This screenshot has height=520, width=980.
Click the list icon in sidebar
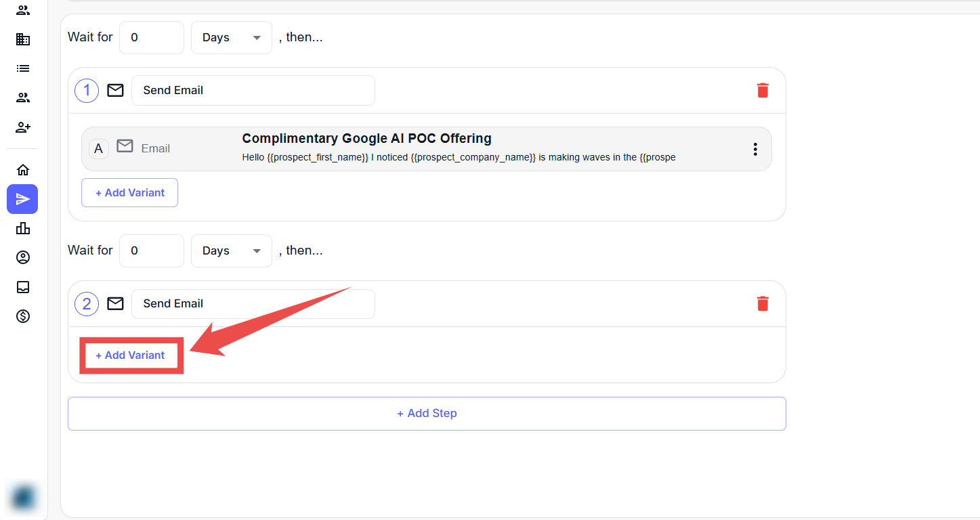pyautogui.click(x=23, y=68)
